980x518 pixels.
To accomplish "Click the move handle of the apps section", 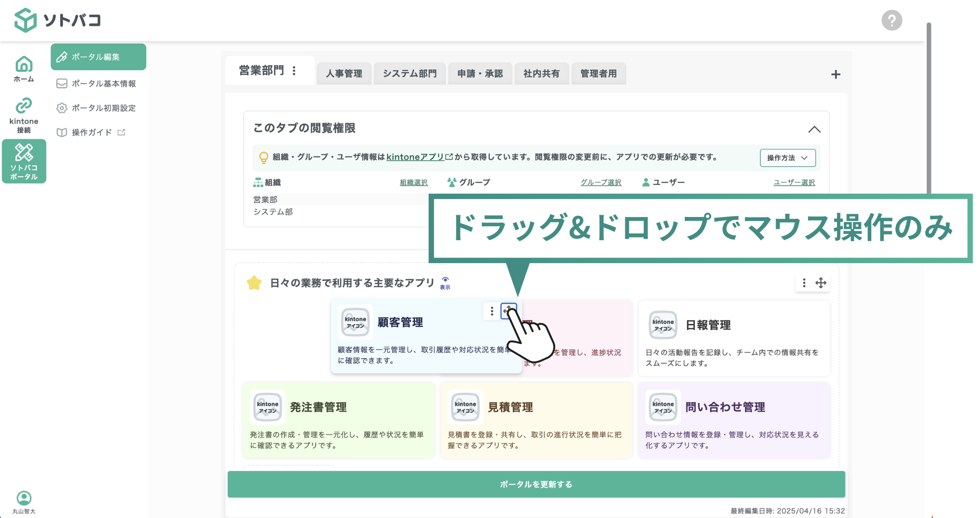I will 821,283.
